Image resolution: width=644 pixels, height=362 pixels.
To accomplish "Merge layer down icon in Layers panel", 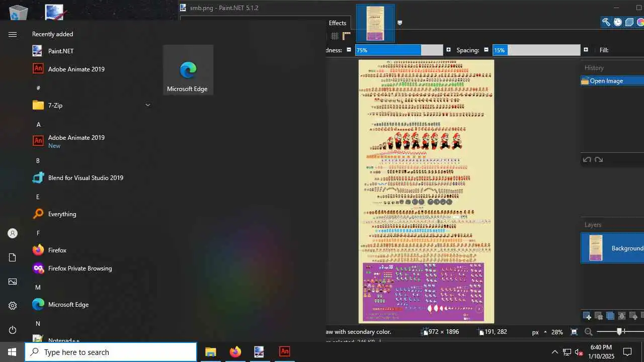I will coord(622,316).
